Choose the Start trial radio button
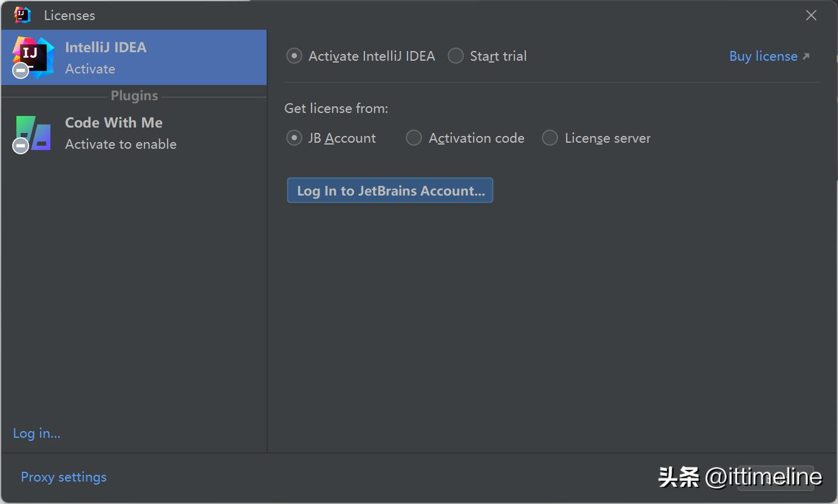 487,56
